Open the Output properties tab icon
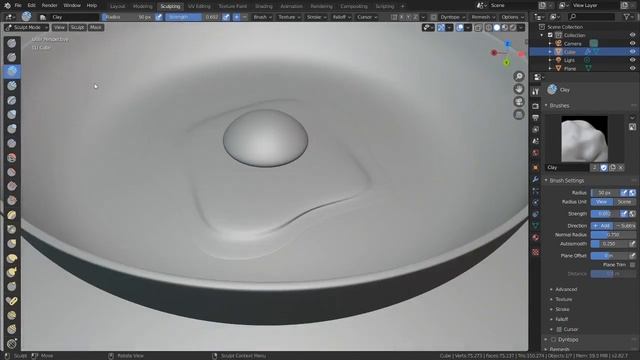640x360 pixels. (x=536, y=118)
